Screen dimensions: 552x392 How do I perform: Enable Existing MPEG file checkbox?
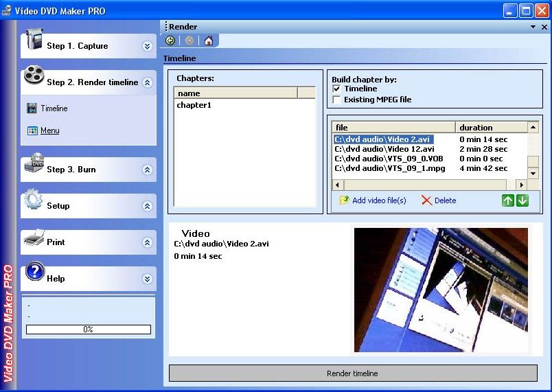click(336, 100)
